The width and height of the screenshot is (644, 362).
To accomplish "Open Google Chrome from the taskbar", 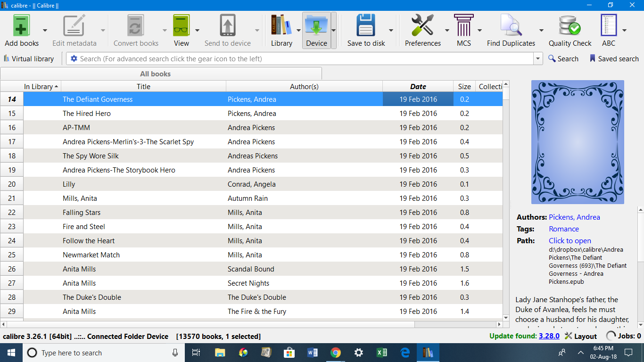I will click(336, 353).
